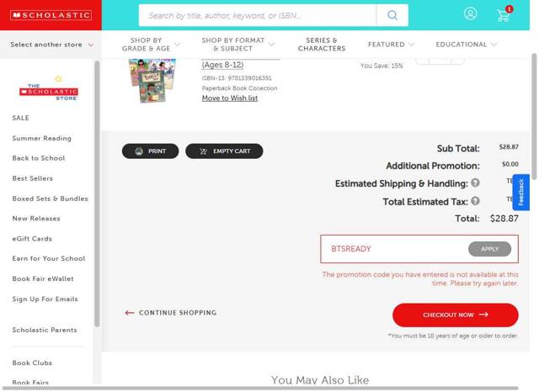Expand the Featured menu
This screenshot has width=539, height=392.
391,45
